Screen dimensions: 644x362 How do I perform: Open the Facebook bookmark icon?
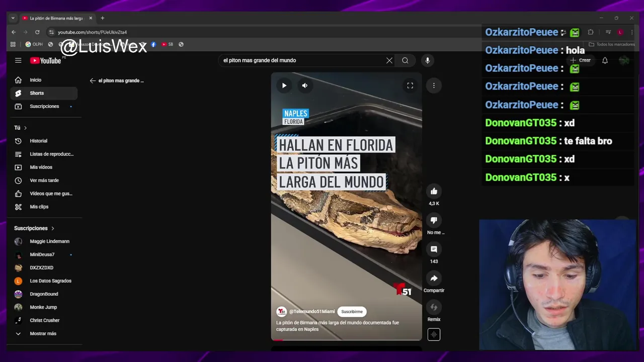153,44
